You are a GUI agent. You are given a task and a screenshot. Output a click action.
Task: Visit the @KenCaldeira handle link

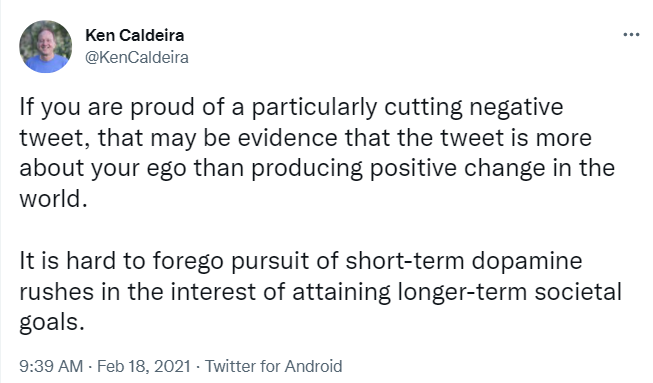137,57
